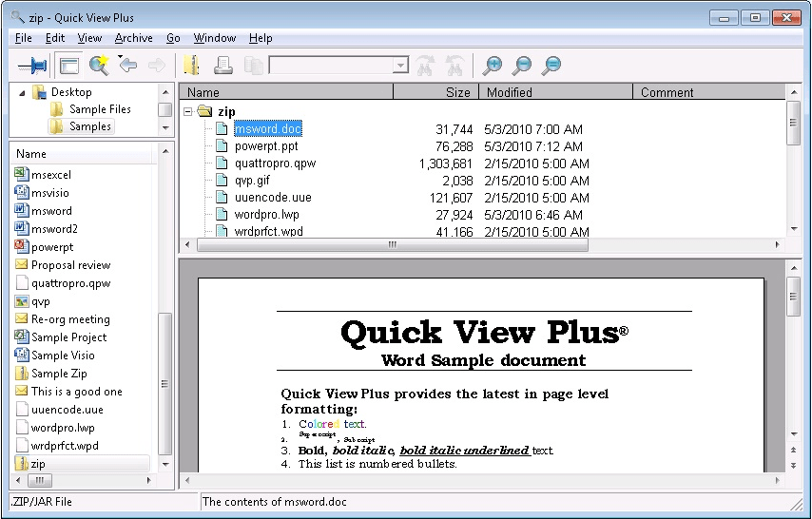This screenshot has width=812, height=519.
Task: Collapse the zip archive tree node
Action: (188, 111)
